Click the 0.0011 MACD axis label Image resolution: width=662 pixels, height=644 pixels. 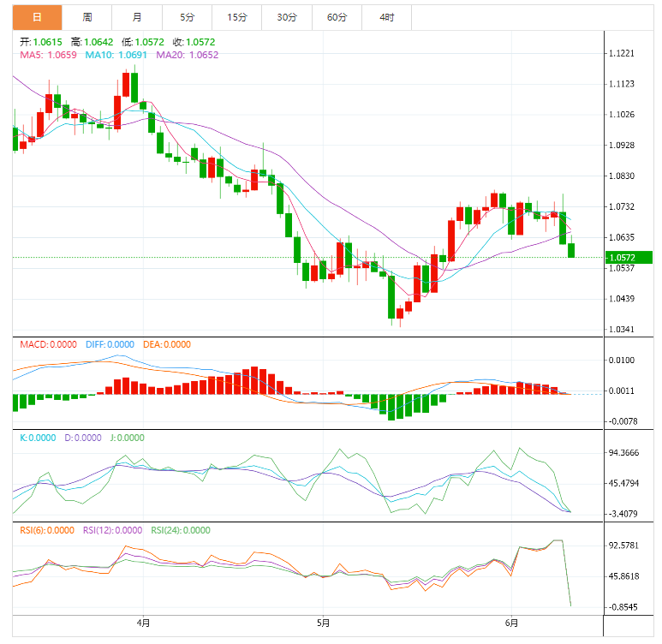pos(622,391)
